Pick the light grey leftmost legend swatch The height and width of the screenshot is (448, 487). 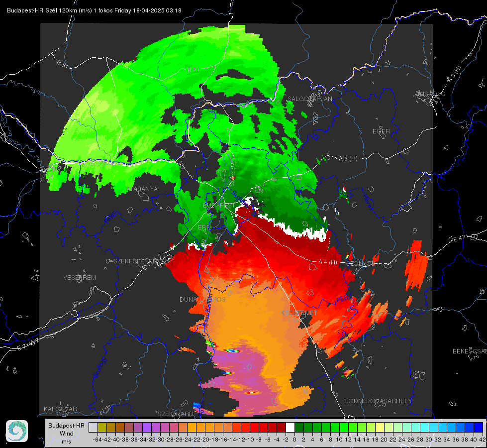tap(93, 428)
